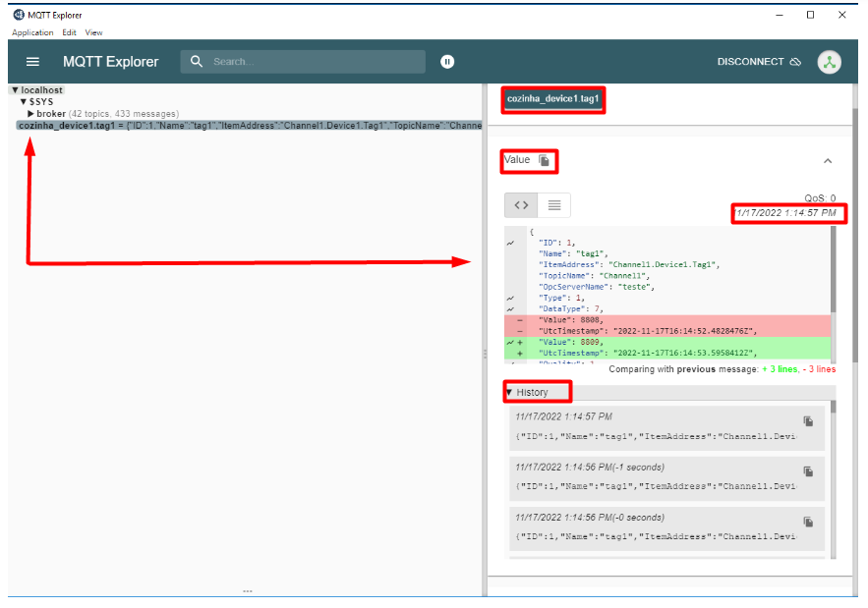The width and height of the screenshot is (868, 608).
Task: Show chart for the "Type" field
Action: tap(510, 299)
